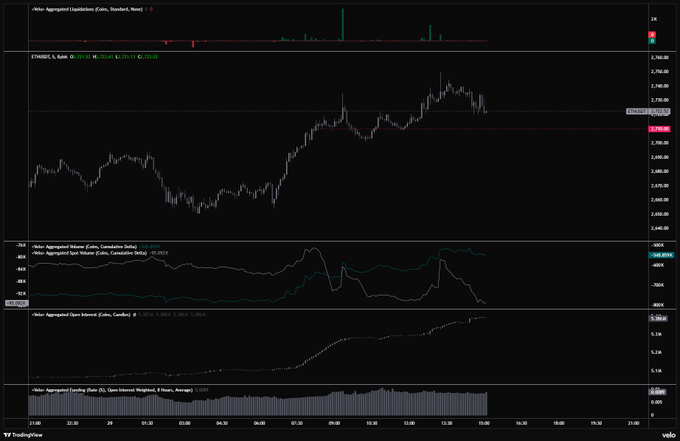The width and height of the screenshot is (680, 441).
Task: Click the open value O 2,721.52
Action: point(80,57)
